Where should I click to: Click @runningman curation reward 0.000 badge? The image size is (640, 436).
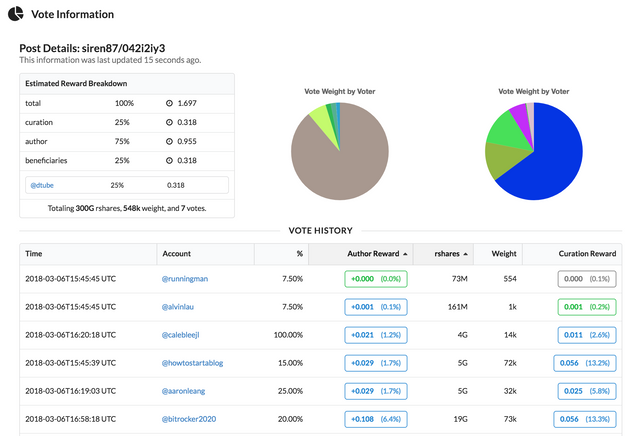coord(587,279)
